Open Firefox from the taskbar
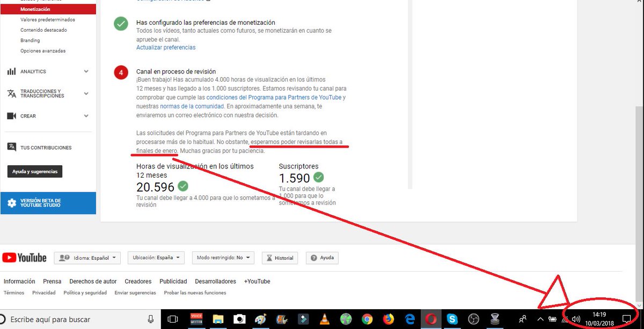Viewport: 644px width, 329px height. [388, 320]
